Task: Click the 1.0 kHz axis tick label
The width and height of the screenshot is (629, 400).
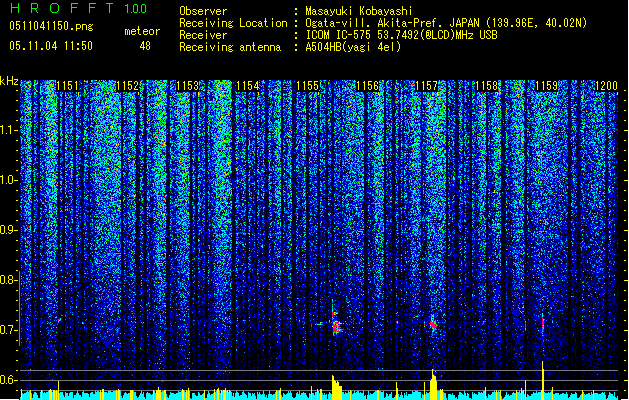Action: click(8, 181)
